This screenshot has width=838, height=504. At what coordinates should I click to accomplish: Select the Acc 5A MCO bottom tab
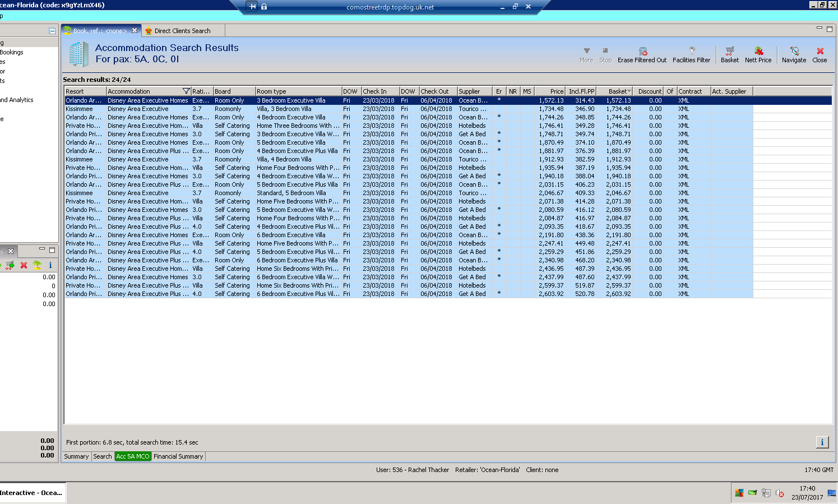[x=133, y=456]
